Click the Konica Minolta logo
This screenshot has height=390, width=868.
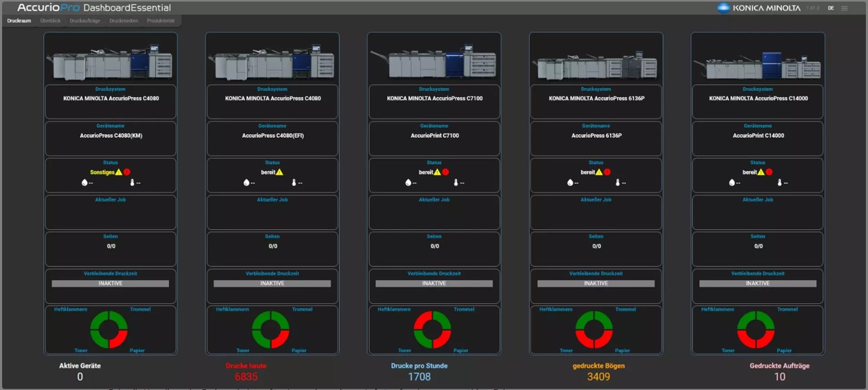[x=759, y=8]
